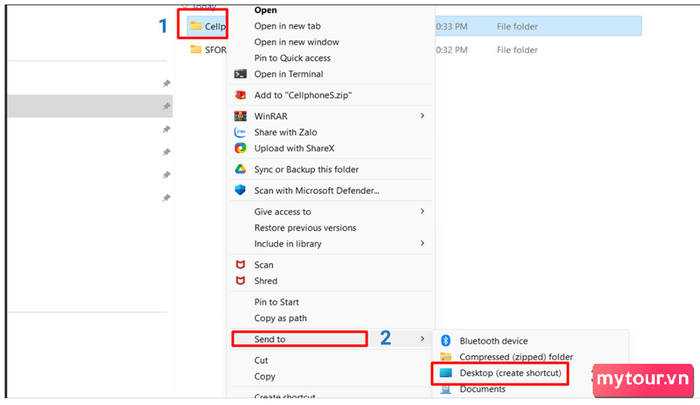Viewport: 700px width, 405px height.
Task: Choose McAfee Shred entry
Action: (x=266, y=281)
